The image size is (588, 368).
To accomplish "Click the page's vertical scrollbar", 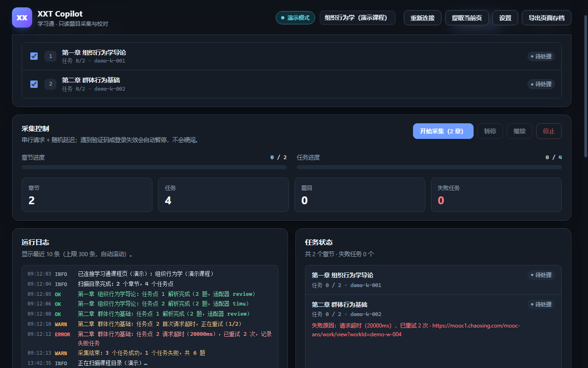I will 586,86.
